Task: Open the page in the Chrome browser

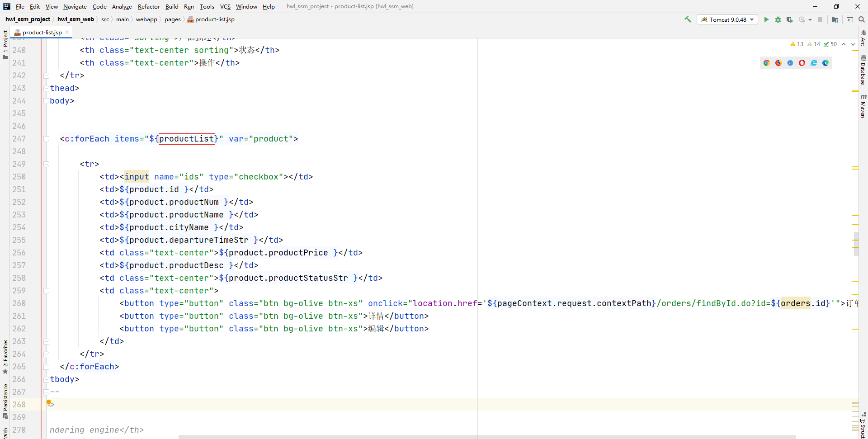Action: click(767, 63)
